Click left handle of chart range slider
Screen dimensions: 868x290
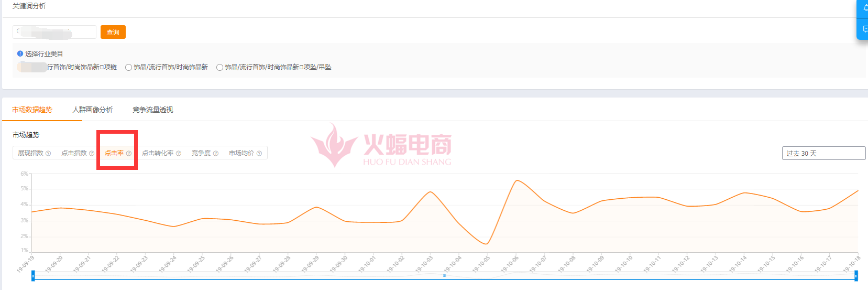(x=33, y=275)
